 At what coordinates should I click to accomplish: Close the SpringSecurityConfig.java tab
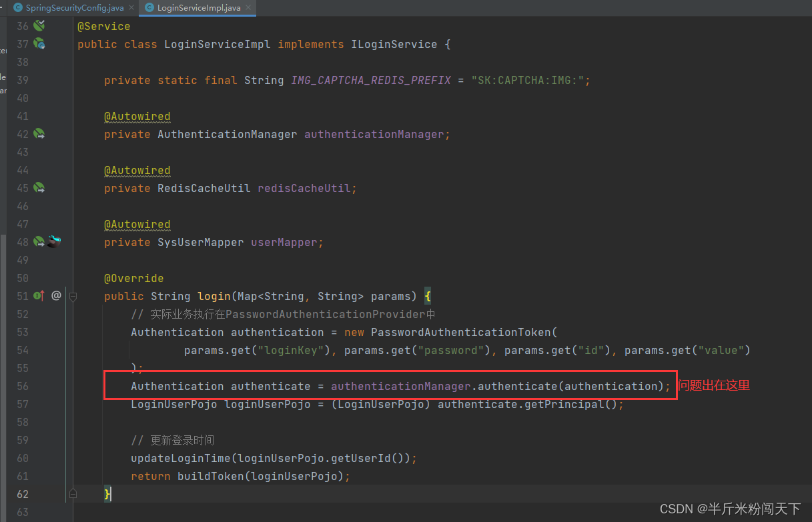(x=131, y=8)
